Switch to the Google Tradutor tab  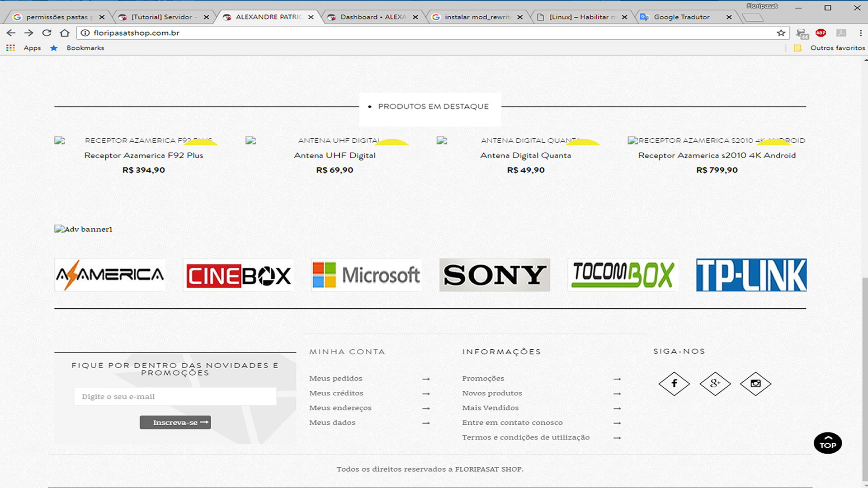click(x=681, y=17)
